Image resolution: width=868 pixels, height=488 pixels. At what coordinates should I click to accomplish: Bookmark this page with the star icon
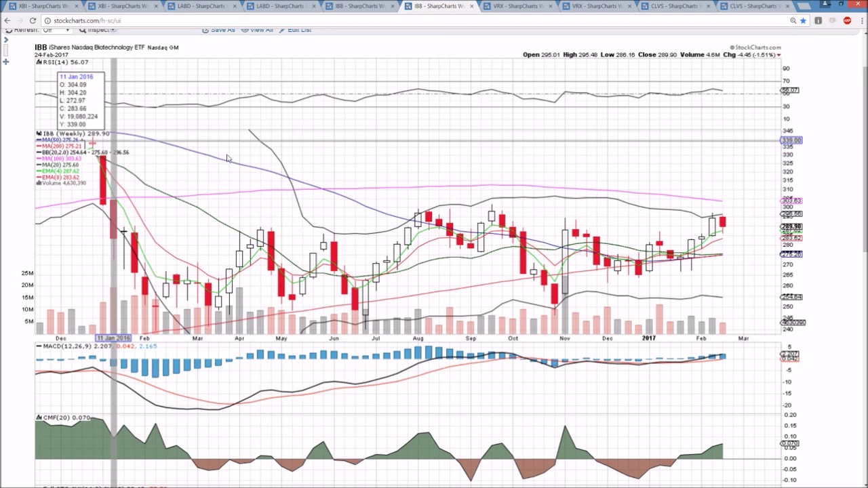pos(804,20)
